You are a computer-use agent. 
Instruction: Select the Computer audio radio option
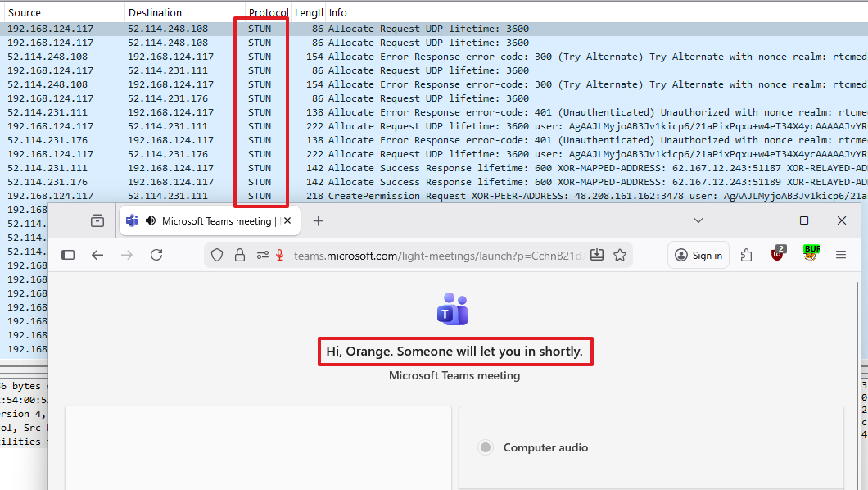[486, 447]
